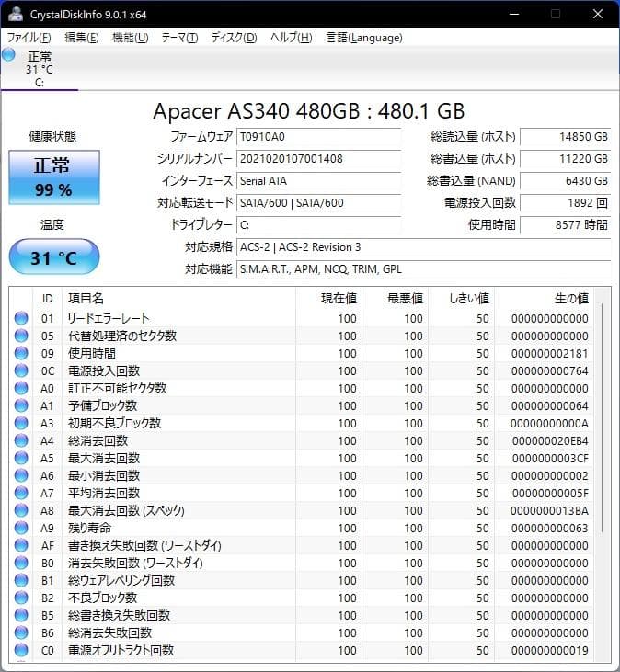Click the drive letter field C:

click(x=318, y=225)
